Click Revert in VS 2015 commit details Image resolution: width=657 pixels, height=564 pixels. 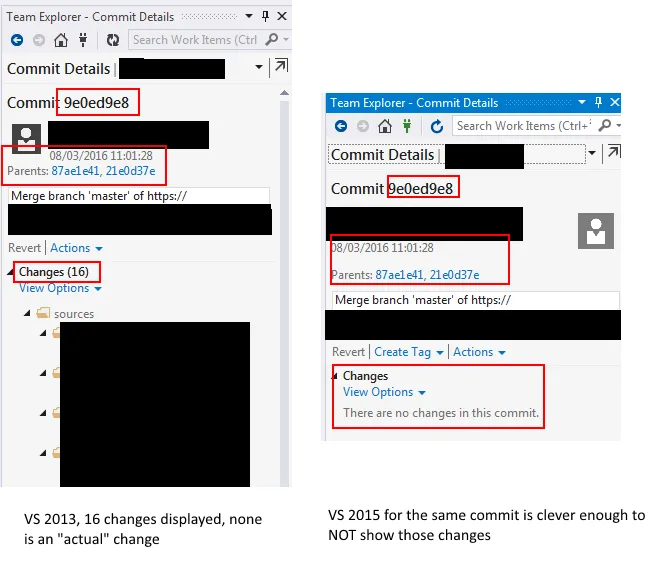[348, 352]
